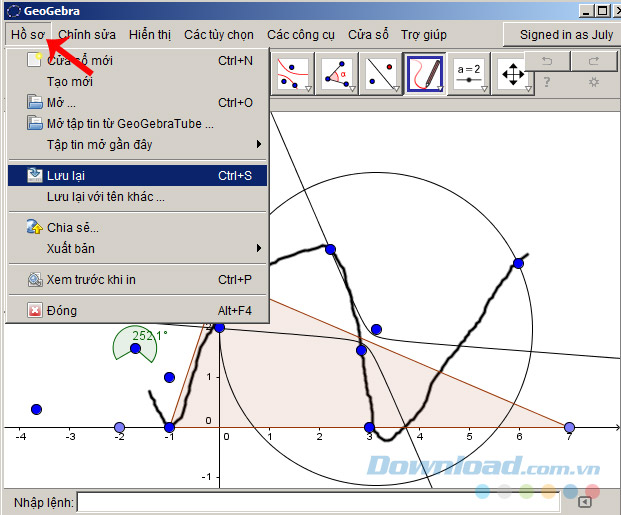Select the Reflect about line tool
Viewport: 621px width, 515px height.
point(381,74)
